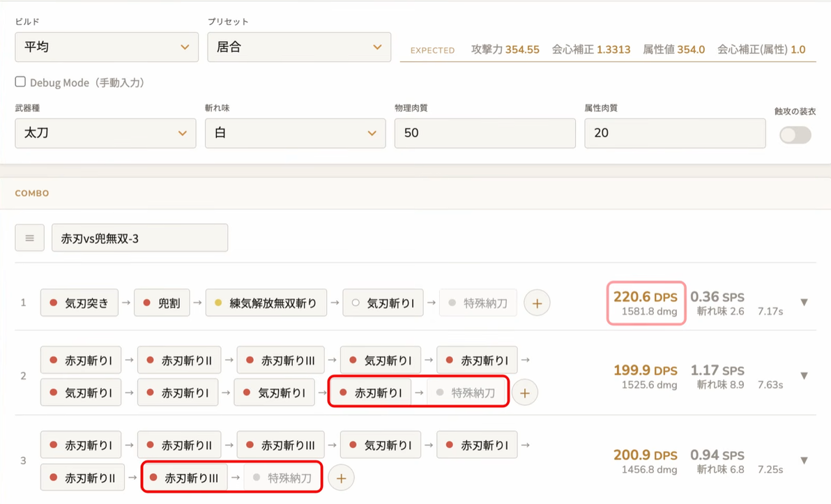
Task: Click the hamburger menu icon beside combo name
Action: tap(30, 238)
